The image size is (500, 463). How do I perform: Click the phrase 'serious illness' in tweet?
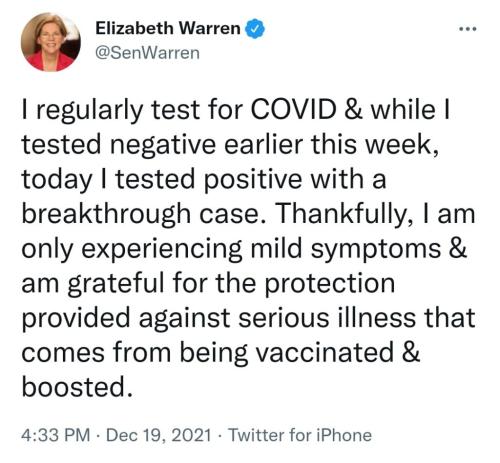pyautogui.click(x=327, y=317)
